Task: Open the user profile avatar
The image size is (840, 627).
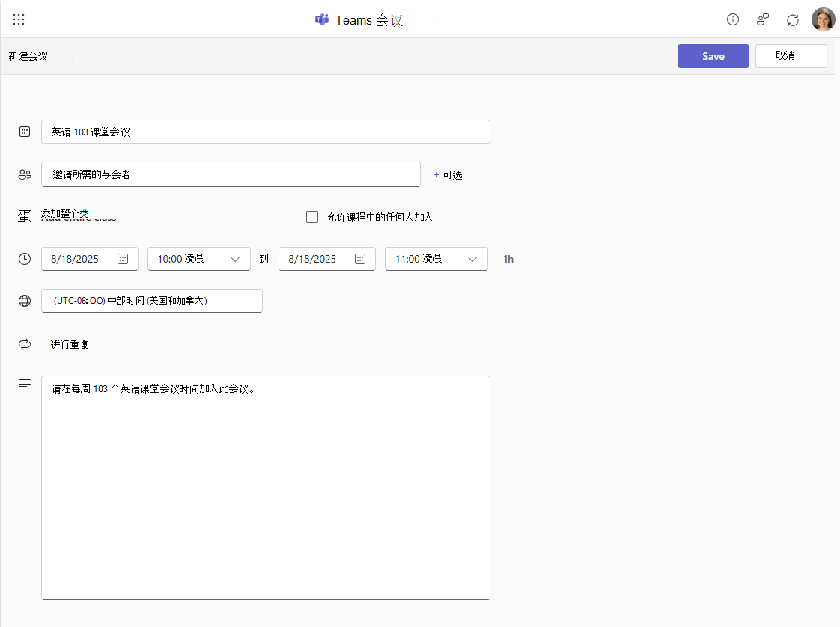Action: [824, 19]
